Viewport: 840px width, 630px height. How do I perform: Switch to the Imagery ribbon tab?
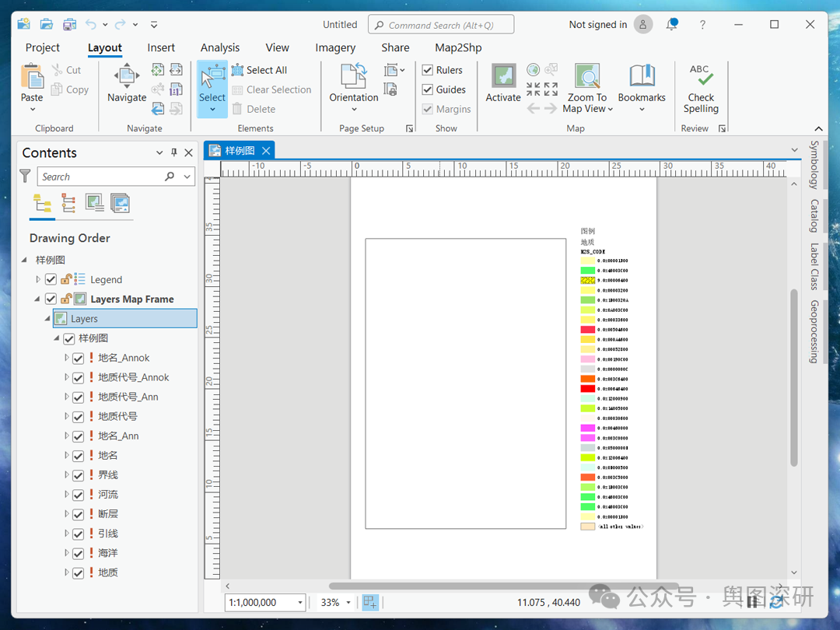point(335,47)
